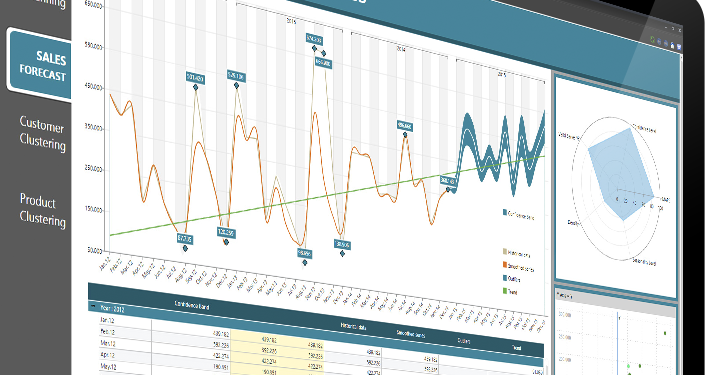
Task: Select the Jan.12 table row label
Action: click(107, 320)
